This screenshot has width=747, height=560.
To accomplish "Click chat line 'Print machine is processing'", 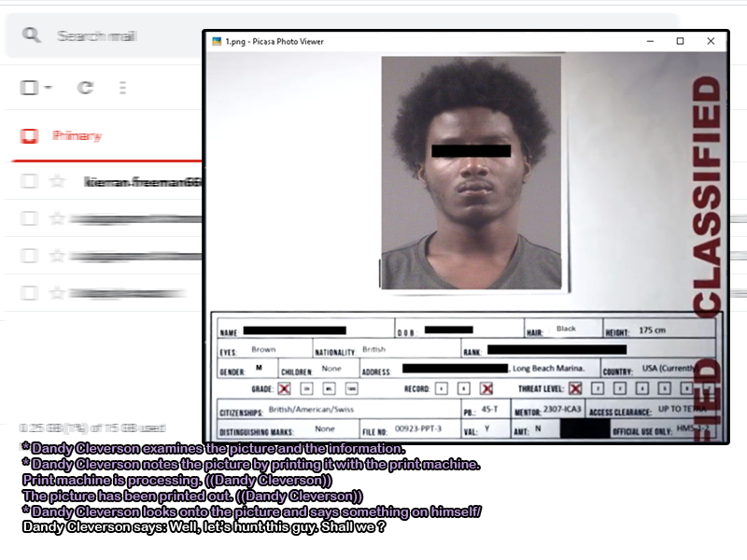I will 177,480.
